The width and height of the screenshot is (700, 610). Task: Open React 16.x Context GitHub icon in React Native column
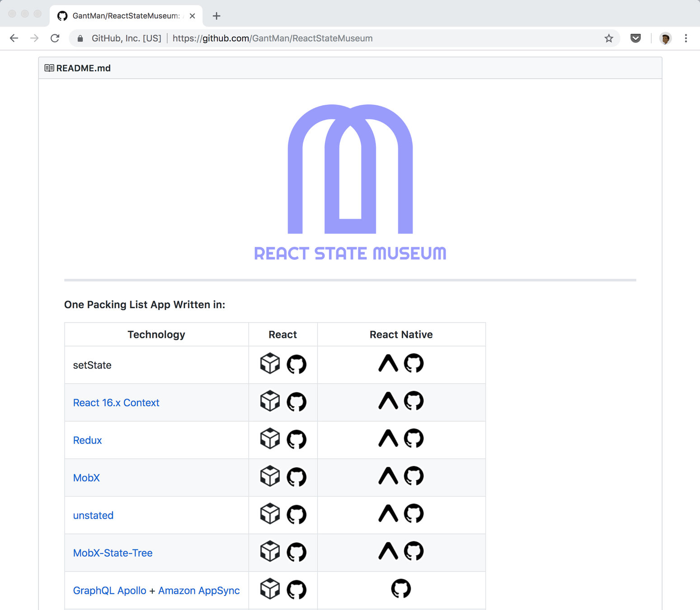[414, 400]
